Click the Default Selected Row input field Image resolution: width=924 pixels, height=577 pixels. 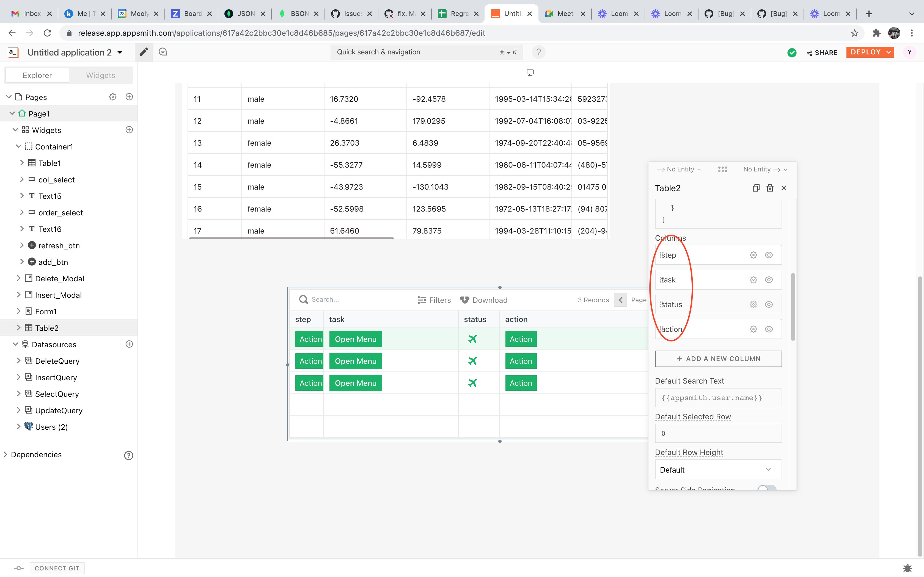(x=718, y=434)
